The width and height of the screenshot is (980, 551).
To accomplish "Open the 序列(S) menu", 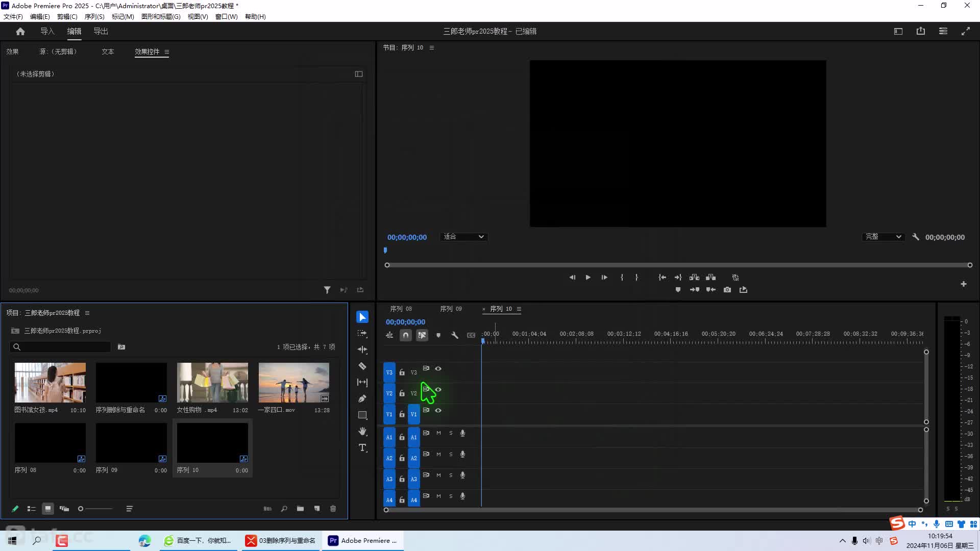I will [94, 16].
